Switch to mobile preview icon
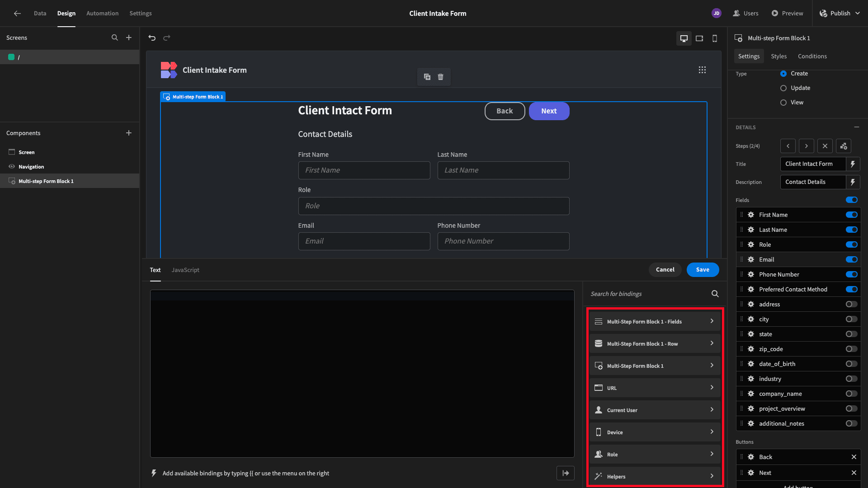This screenshot has height=488, width=868. click(715, 38)
